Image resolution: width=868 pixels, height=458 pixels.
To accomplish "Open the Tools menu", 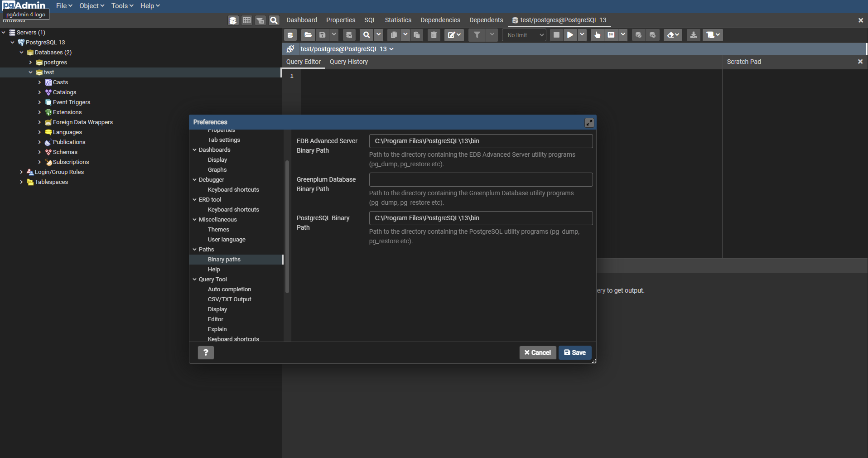I will tap(122, 6).
